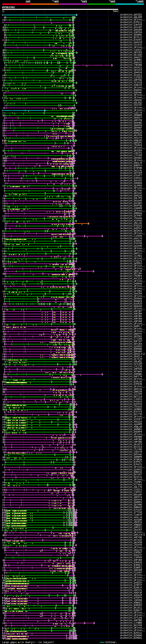Select label UniRef100_Q5CLM1

pyautogui.click(x=131, y=223)
